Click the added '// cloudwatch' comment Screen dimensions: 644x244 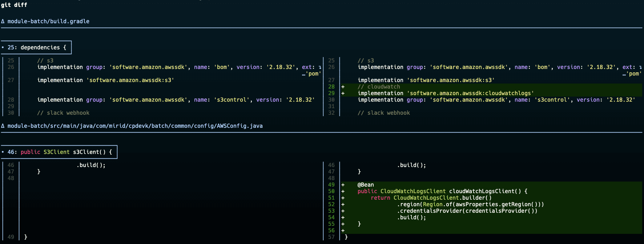[379, 87]
